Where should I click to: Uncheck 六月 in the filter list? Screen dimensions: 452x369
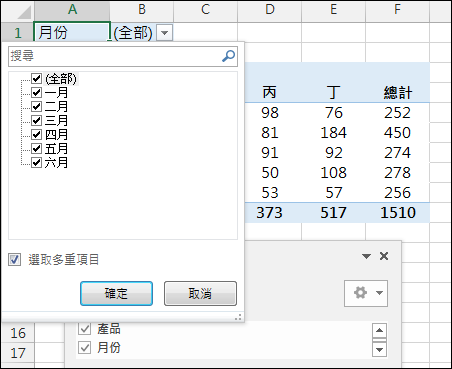coord(36,163)
